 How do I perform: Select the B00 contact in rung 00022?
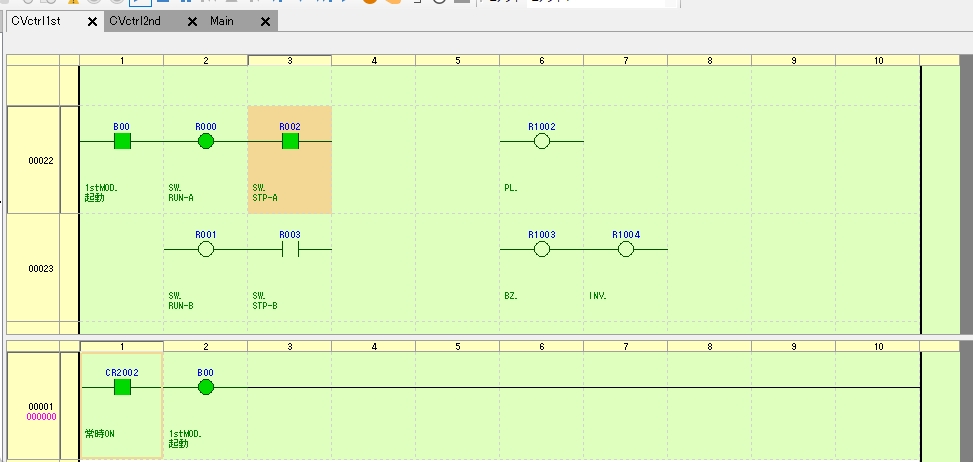coord(122,142)
